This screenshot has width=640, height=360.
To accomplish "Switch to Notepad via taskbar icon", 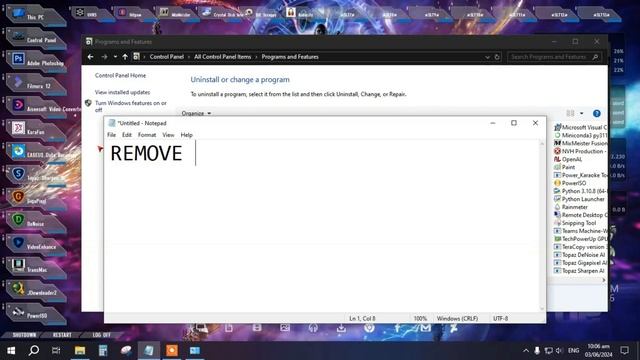I will [x=149, y=350].
